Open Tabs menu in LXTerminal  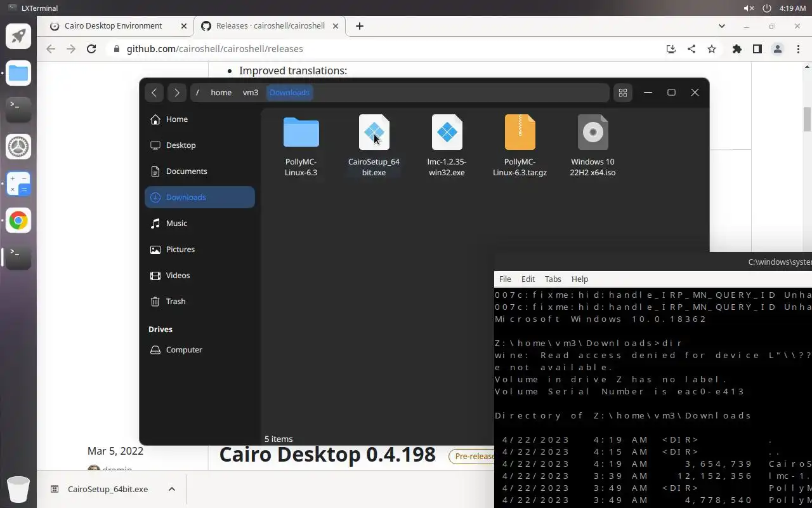click(553, 279)
